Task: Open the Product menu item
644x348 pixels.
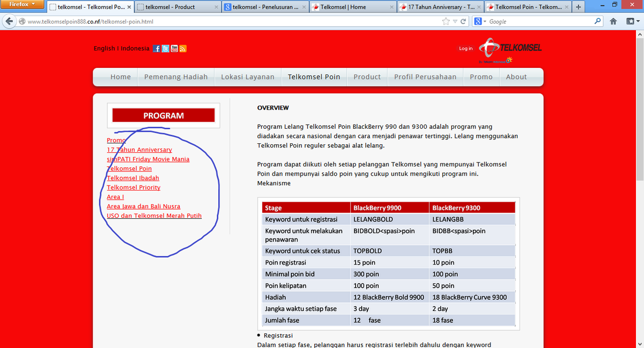Action: click(367, 77)
